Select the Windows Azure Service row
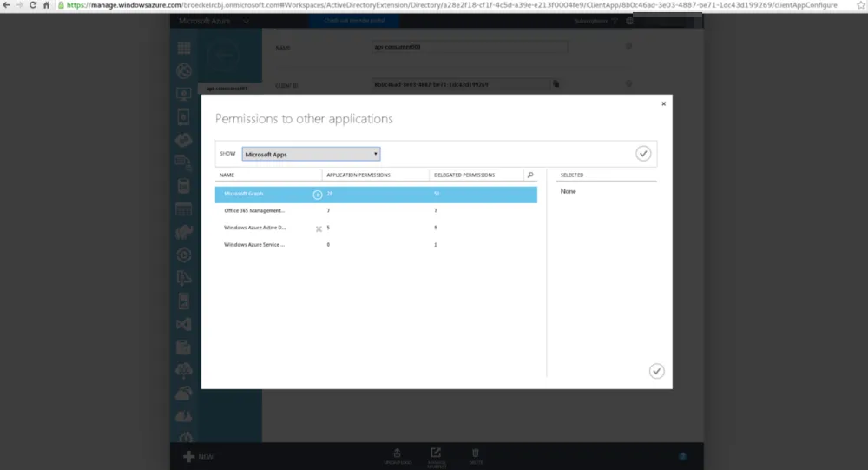868x470 pixels. pos(376,244)
